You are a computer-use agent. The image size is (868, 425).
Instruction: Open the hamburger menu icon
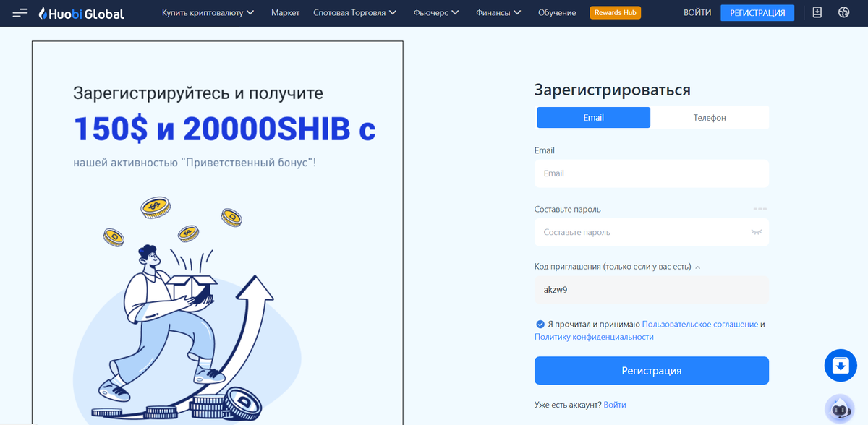point(20,13)
